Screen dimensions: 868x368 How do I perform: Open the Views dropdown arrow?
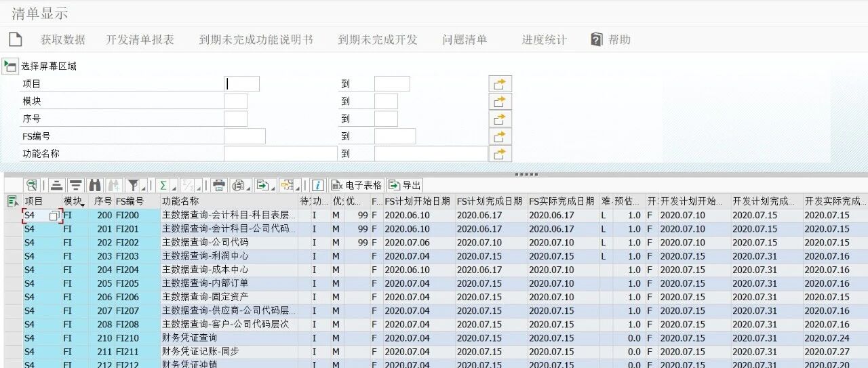click(x=249, y=187)
